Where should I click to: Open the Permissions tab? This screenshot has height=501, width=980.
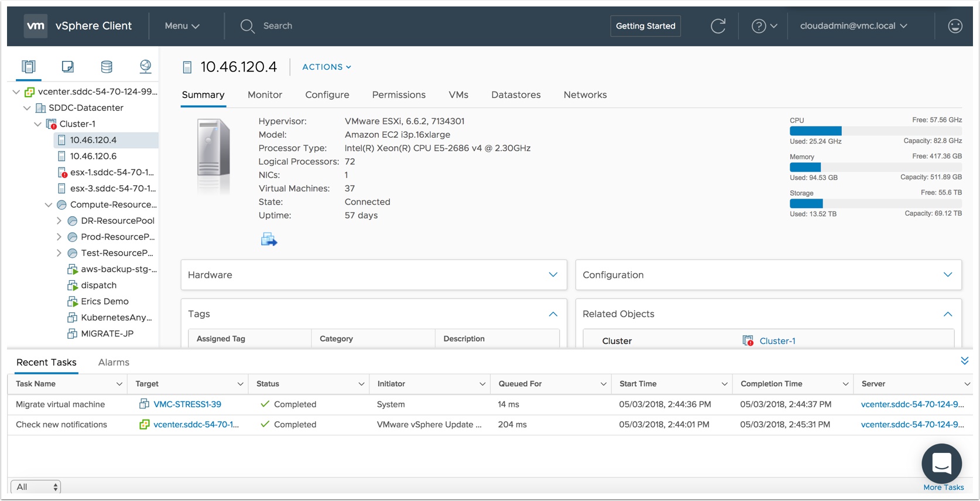[399, 95]
